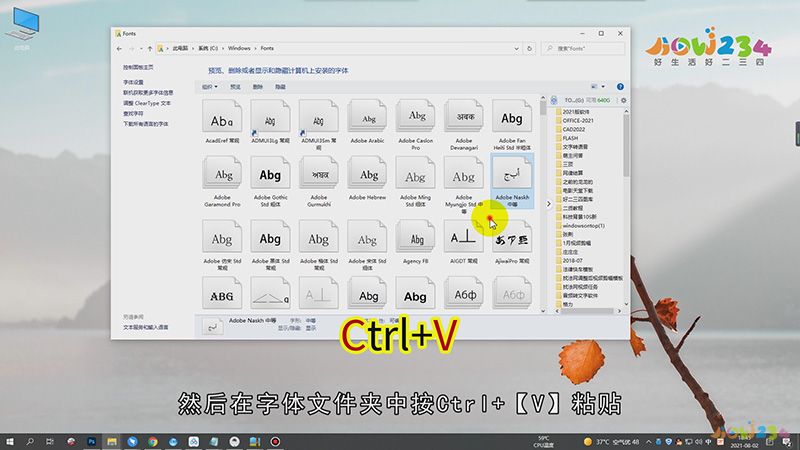
Task: Select the Adobe Gurmukhi font family
Action: click(318, 174)
